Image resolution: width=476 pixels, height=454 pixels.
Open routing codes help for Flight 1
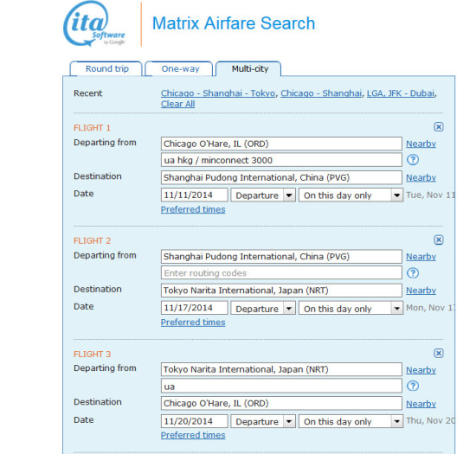click(413, 160)
